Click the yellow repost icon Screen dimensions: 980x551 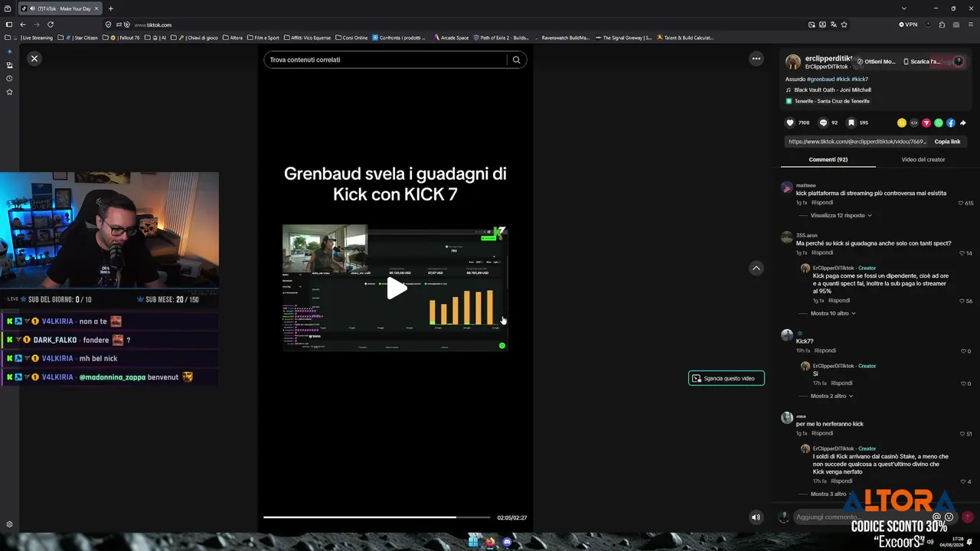[x=902, y=122]
